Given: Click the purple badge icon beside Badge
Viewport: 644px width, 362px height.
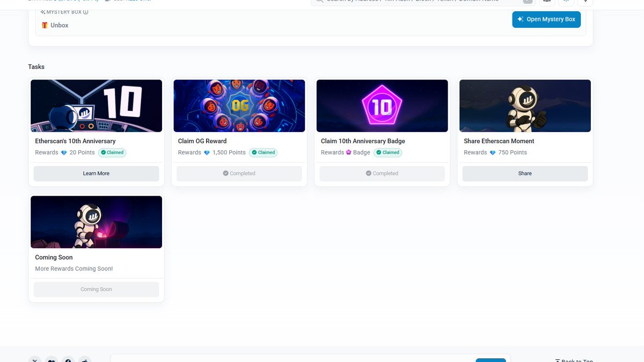Looking at the screenshot, I should click(348, 152).
